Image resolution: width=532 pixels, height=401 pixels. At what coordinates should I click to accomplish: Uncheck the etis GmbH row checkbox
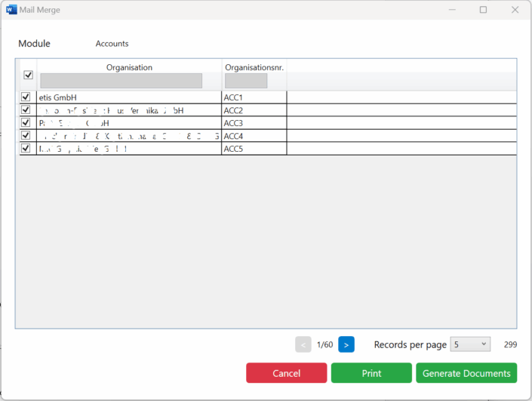(x=26, y=97)
